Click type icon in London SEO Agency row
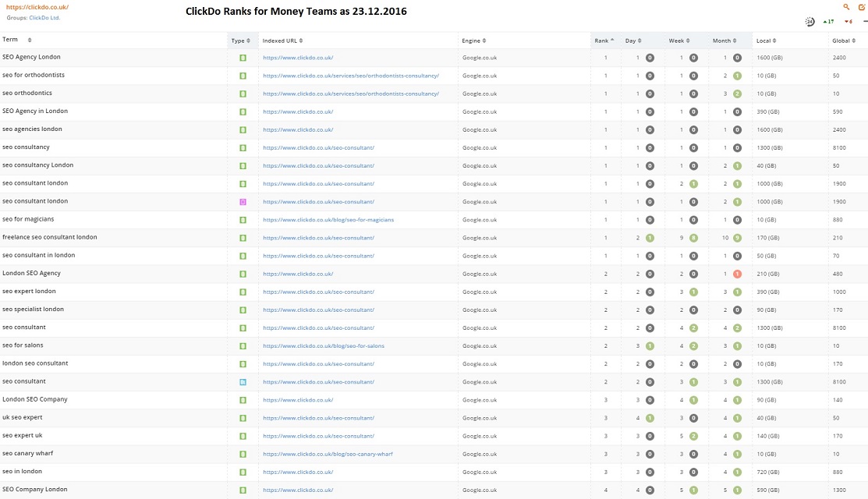Image resolution: width=868 pixels, height=499 pixels. coord(243,274)
